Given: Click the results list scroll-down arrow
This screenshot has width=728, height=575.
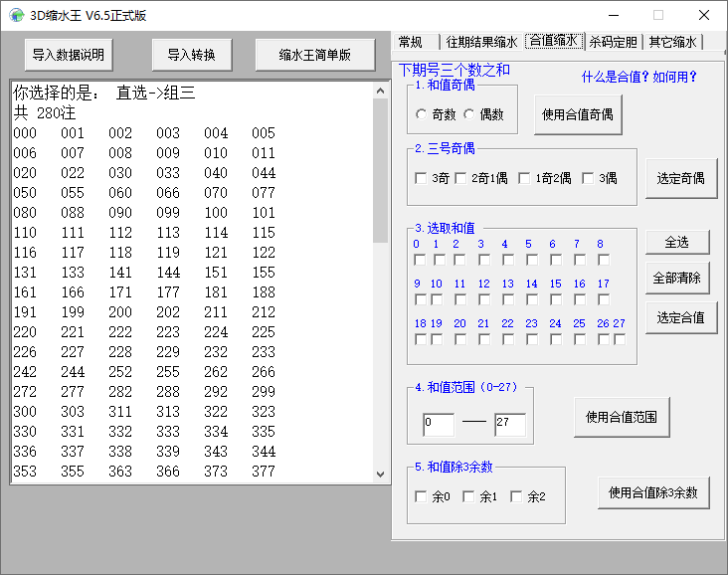Looking at the screenshot, I should [x=380, y=475].
